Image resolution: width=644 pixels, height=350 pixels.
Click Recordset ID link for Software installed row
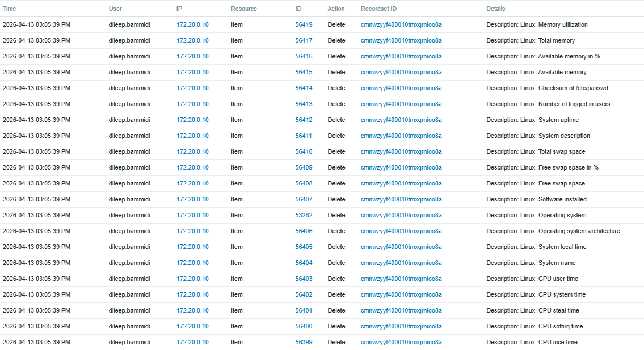pyautogui.click(x=401, y=200)
